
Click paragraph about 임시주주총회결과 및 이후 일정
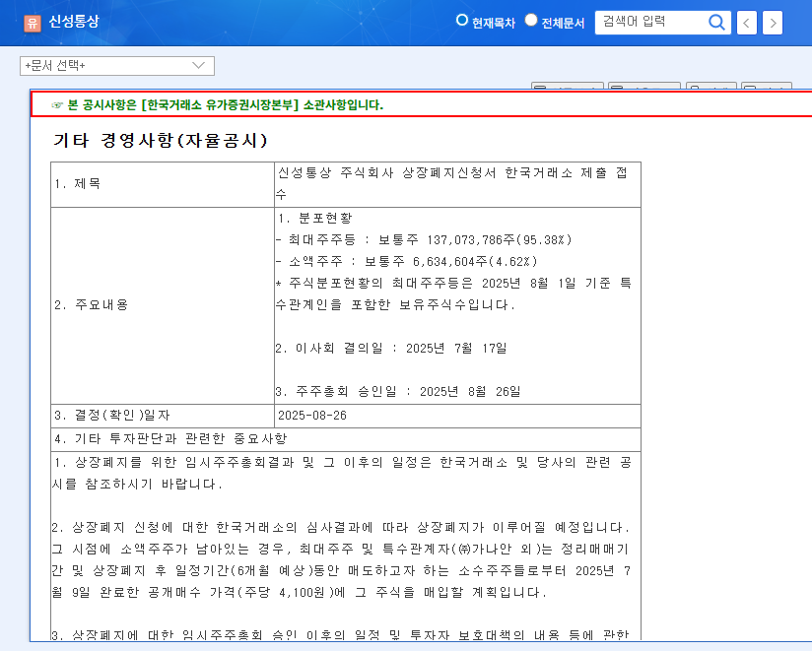pyautogui.click(x=342, y=473)
